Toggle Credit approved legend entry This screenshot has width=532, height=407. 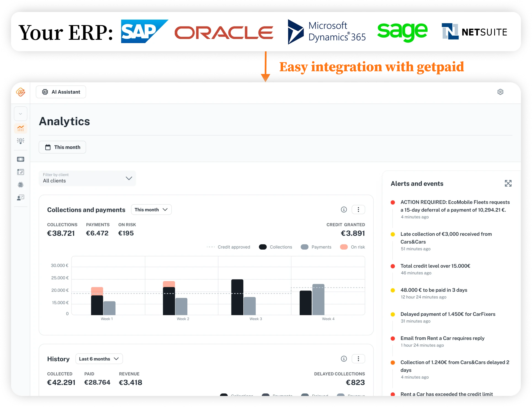tap(228, 247)
